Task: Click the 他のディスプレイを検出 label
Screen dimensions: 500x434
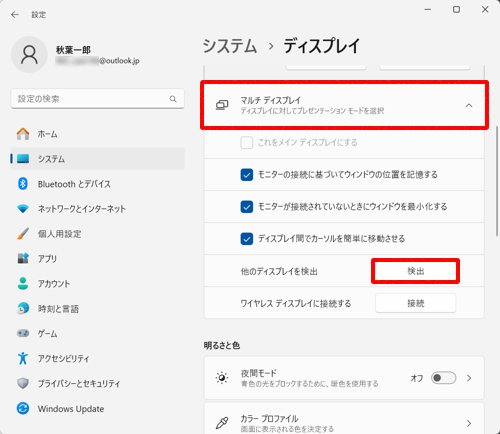Action: (279, 271)
